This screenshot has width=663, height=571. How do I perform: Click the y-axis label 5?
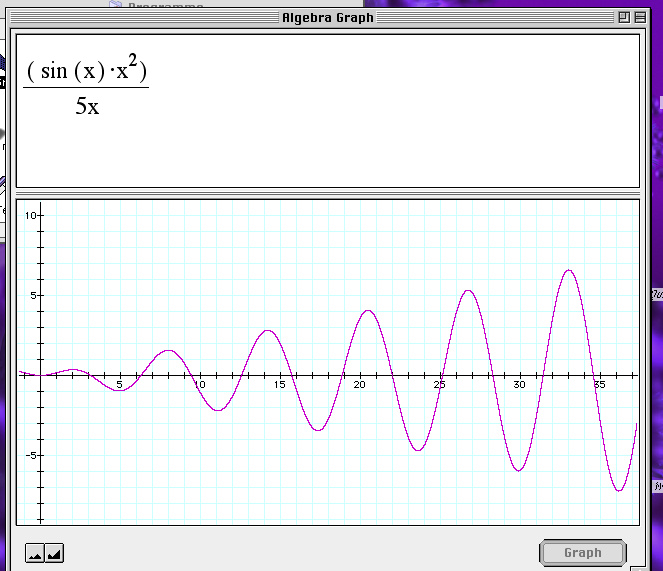[x=33, y=296]
